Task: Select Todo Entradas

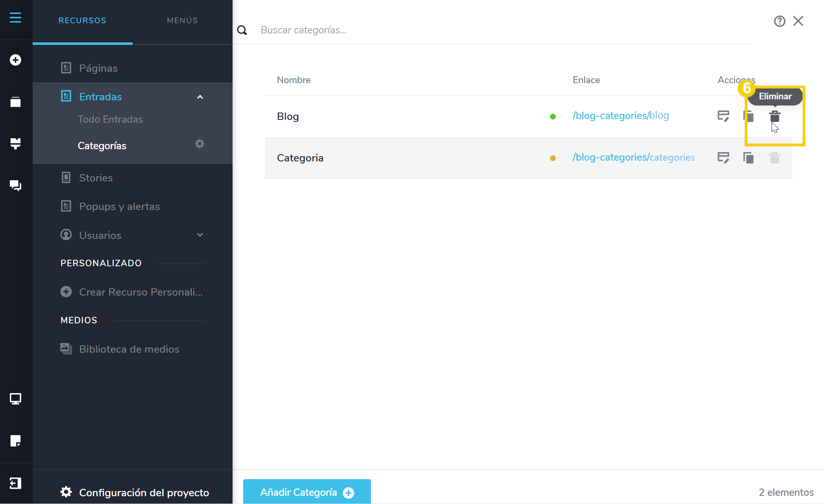Action: click(x=110, y=119)
